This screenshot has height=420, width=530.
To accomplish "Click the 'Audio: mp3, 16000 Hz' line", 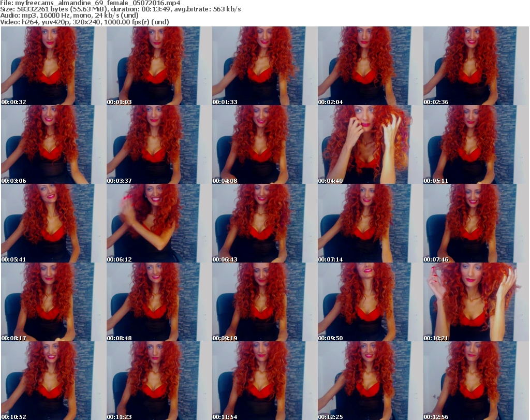I will pos(69,16).
